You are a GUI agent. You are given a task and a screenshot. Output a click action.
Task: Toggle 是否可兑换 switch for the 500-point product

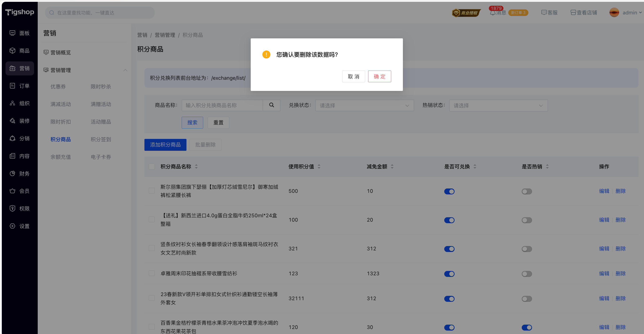449,191
